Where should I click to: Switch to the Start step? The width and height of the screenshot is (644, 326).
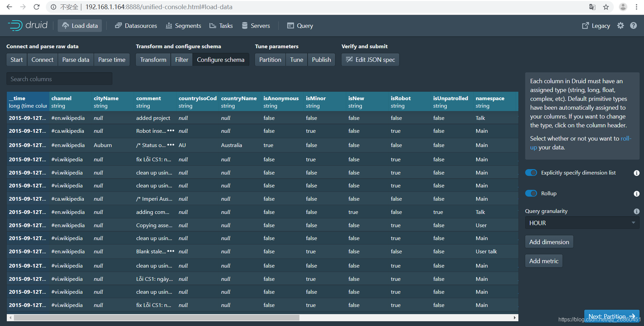coord(17,59)
